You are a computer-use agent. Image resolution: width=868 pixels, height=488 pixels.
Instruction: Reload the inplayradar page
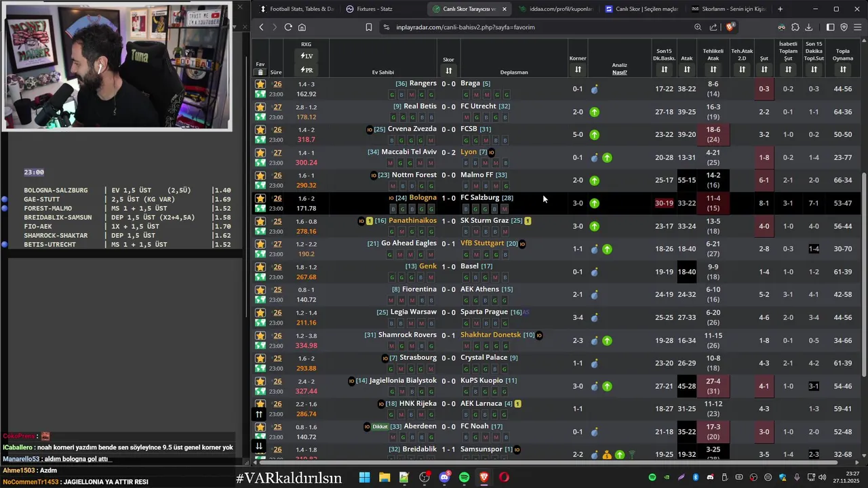288,27
